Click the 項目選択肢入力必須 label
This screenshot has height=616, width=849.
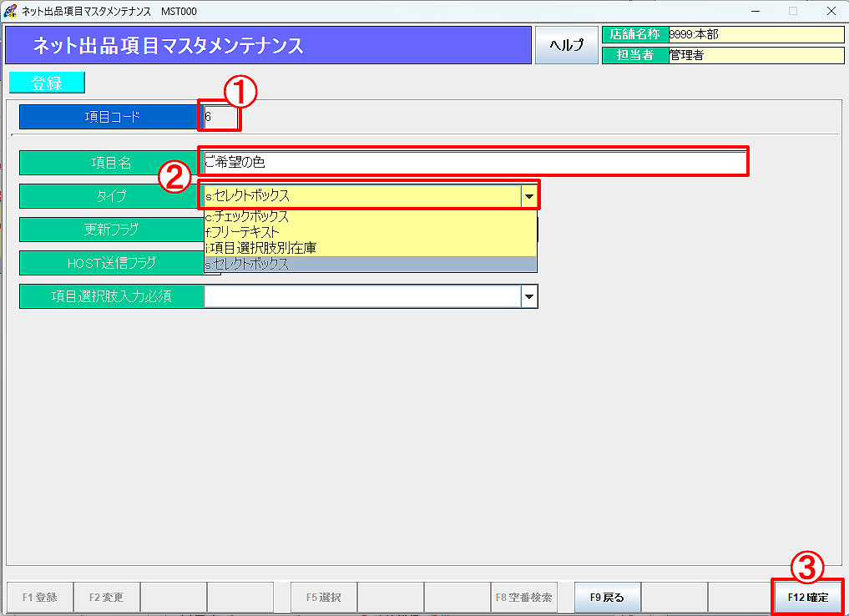coord(112,296)
